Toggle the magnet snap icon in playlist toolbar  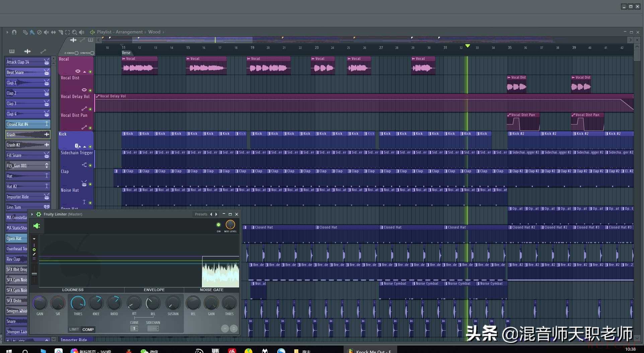(14, 32)
